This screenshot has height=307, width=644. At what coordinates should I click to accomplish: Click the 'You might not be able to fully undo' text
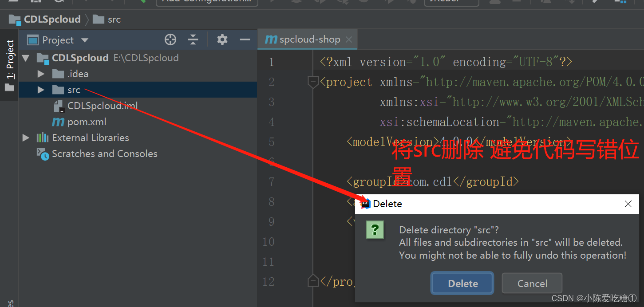click(513, 256)
